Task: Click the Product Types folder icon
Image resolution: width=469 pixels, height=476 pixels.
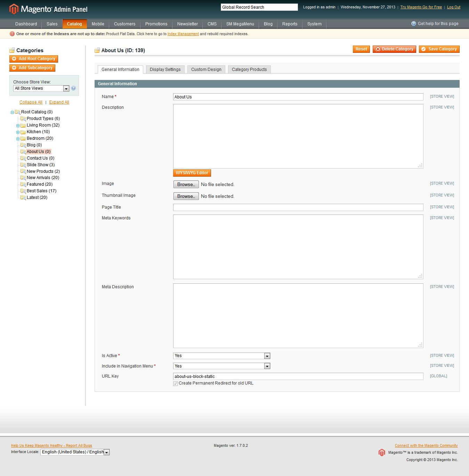Action: [23, 119]
